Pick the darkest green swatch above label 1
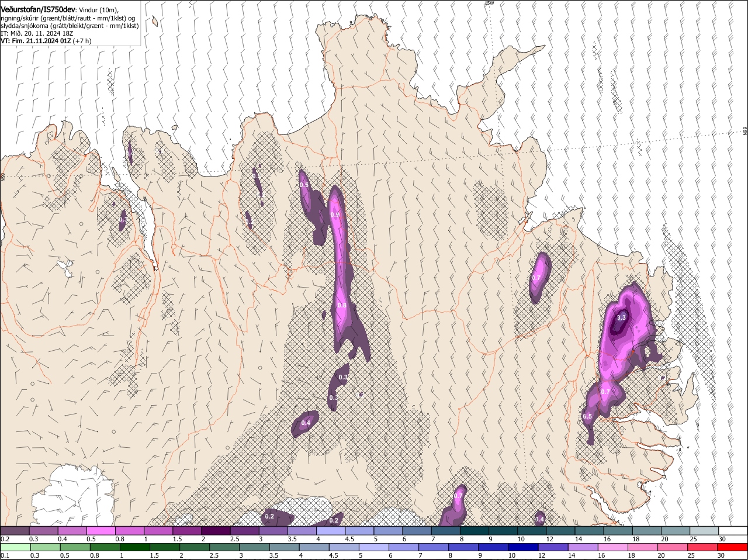748x560 pixels. [x=134, y=547]
